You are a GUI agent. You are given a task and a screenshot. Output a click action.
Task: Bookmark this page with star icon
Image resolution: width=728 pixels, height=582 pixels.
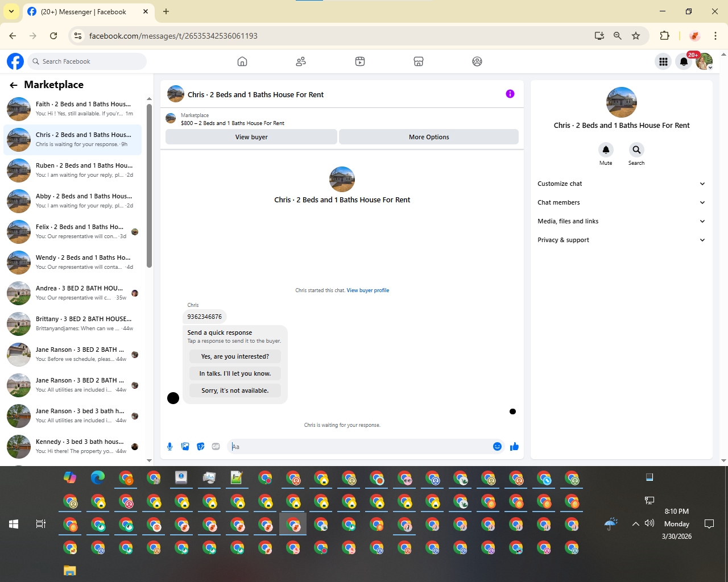636,36
